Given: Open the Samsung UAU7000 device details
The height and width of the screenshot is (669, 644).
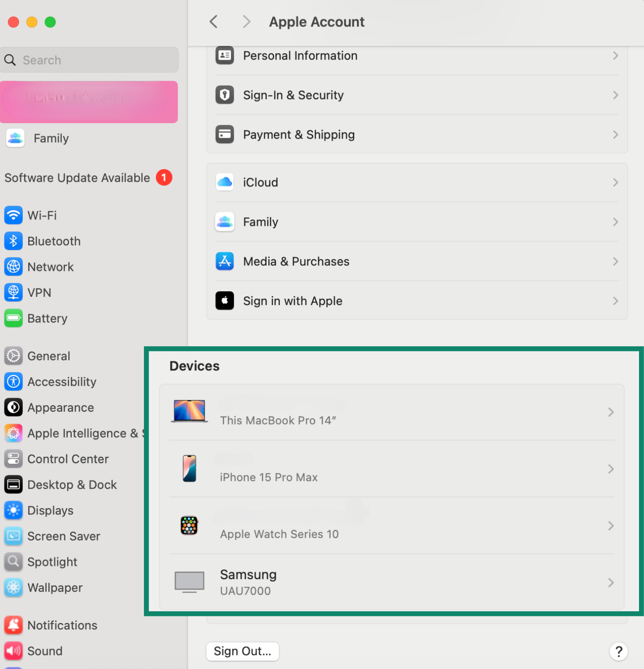Looking at the screenshot, I should tap(391, 582).
